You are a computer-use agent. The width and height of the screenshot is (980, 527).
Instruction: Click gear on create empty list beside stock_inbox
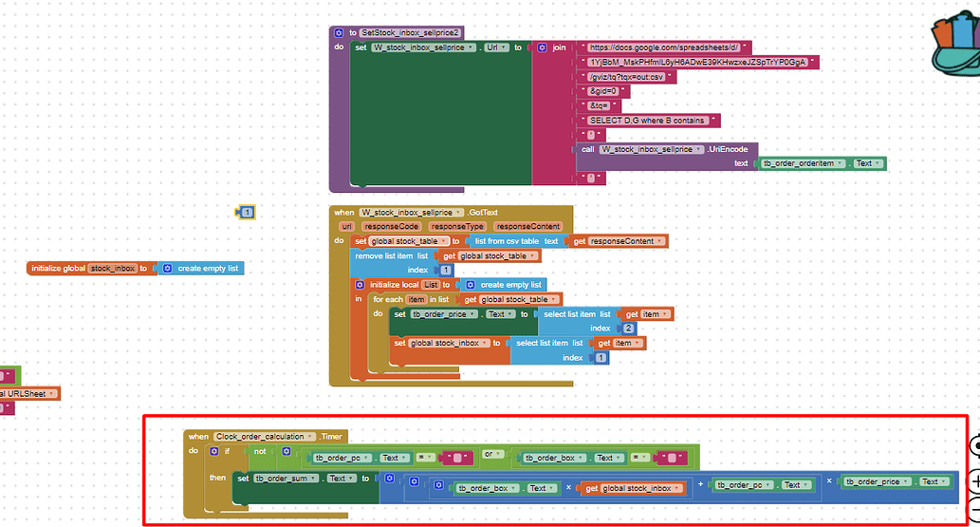167,269
